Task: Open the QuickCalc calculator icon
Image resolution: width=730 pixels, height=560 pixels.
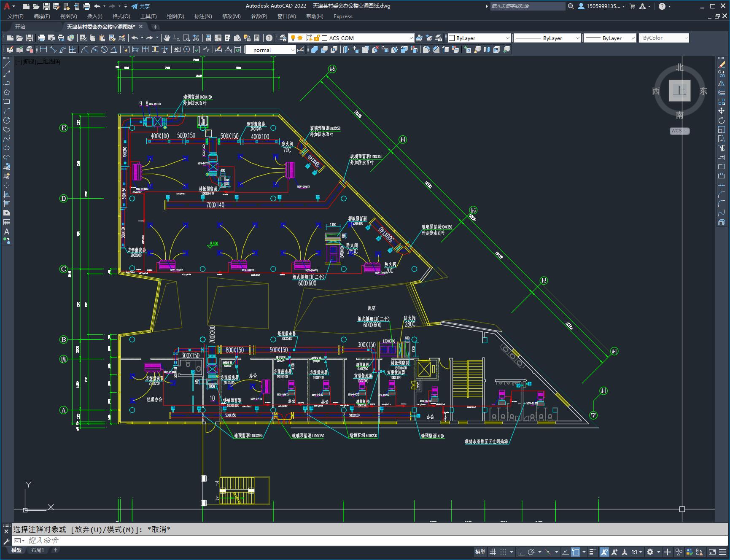Action: (257, 38)
